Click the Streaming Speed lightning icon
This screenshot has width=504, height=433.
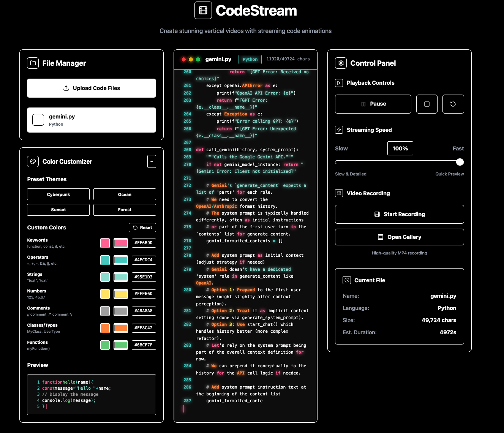[339, 130]
